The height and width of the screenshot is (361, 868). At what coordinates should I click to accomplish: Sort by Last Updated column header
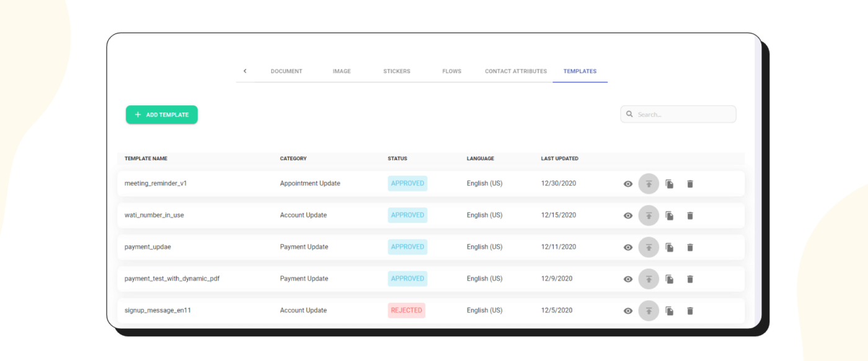(x=559, y=159)
